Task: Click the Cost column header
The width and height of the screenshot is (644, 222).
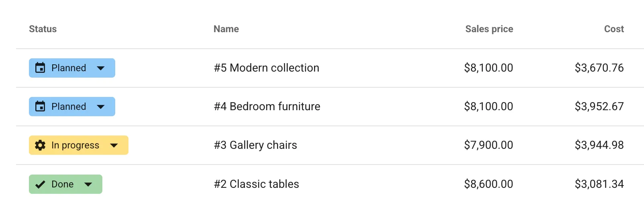Action: [x=614, y=29]
